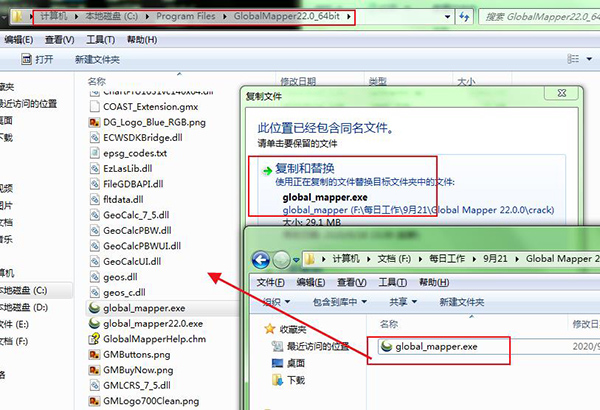Click Program Files in the back window address bar
The height and width of the screenshot is (410, 600).
point(186,16)
